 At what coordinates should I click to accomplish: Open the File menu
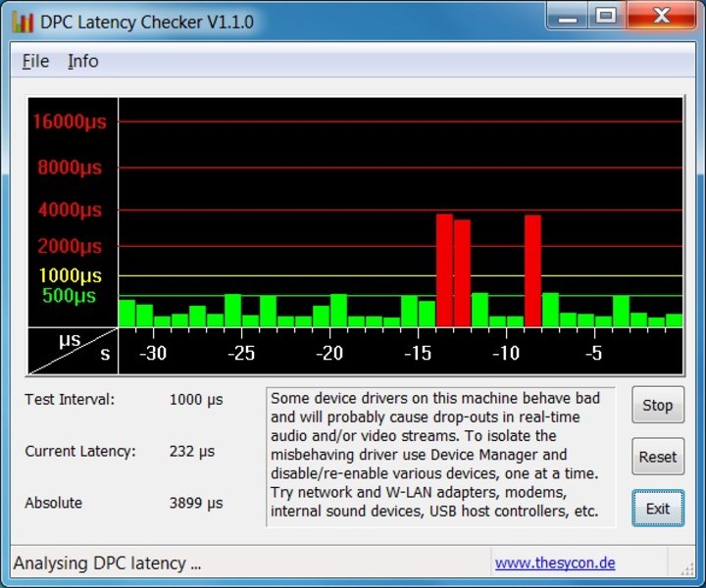(35, 61)
